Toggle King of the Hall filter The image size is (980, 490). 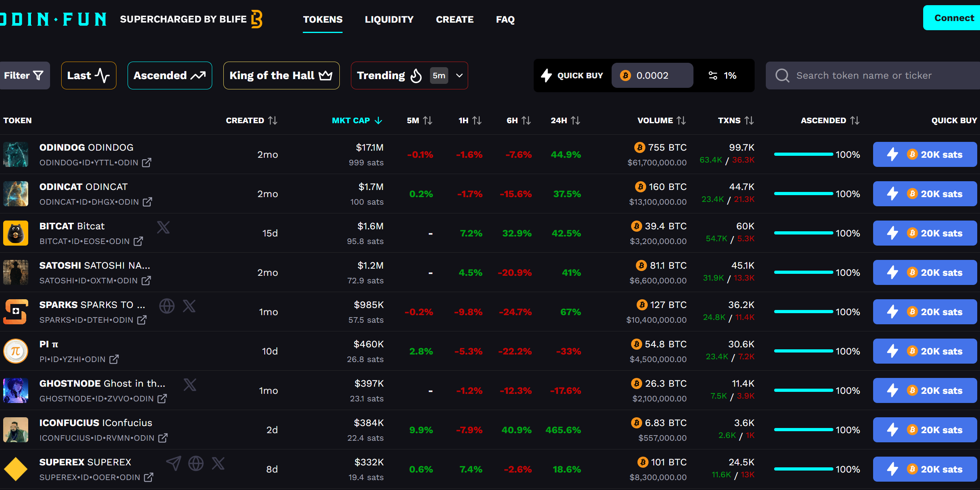[281, 76]
